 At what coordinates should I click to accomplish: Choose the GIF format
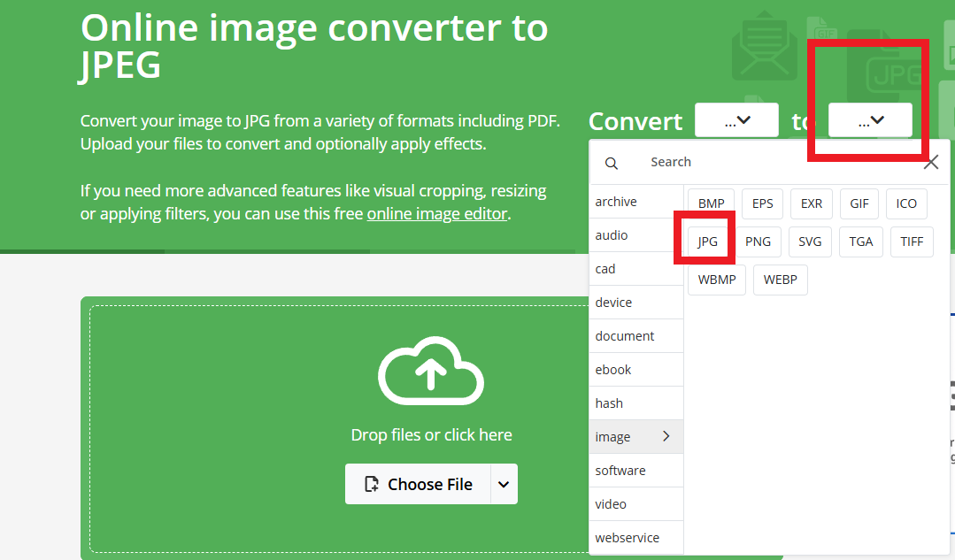(859, 203)
